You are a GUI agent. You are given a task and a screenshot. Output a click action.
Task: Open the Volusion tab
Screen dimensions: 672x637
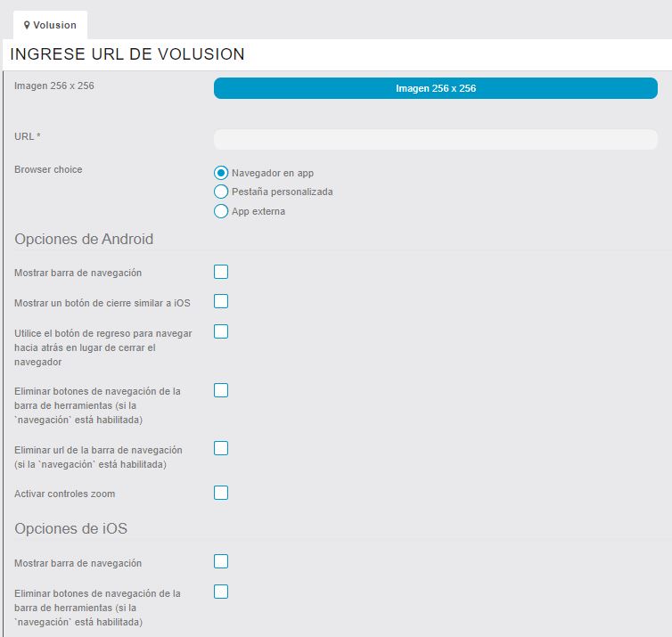coord(50,25)
